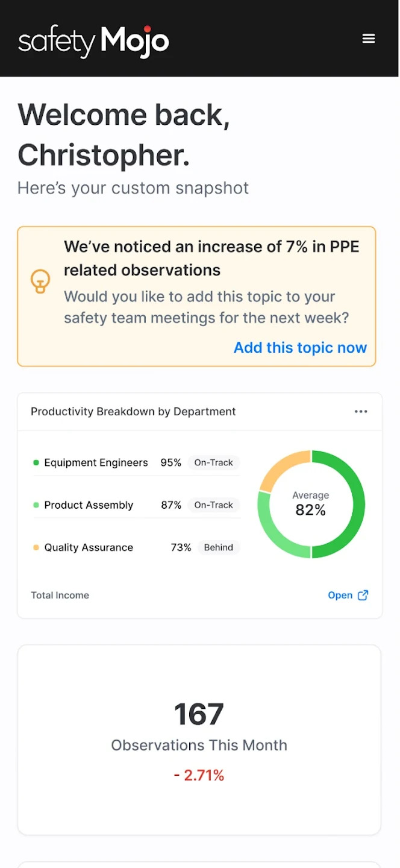Click the light green dot beside Product Assembly
This screenshot has width=400, height=868.
(x=35, y=505)
